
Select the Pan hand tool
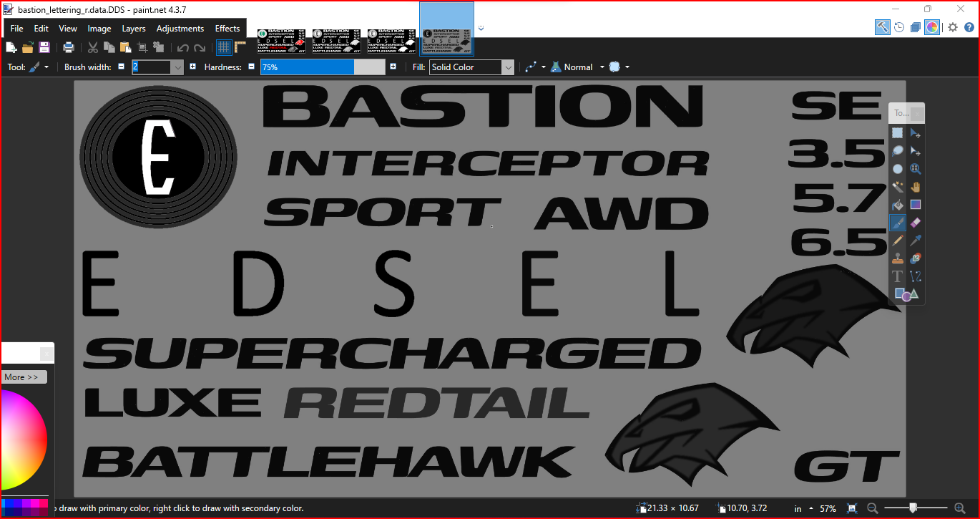coord(916,186)
